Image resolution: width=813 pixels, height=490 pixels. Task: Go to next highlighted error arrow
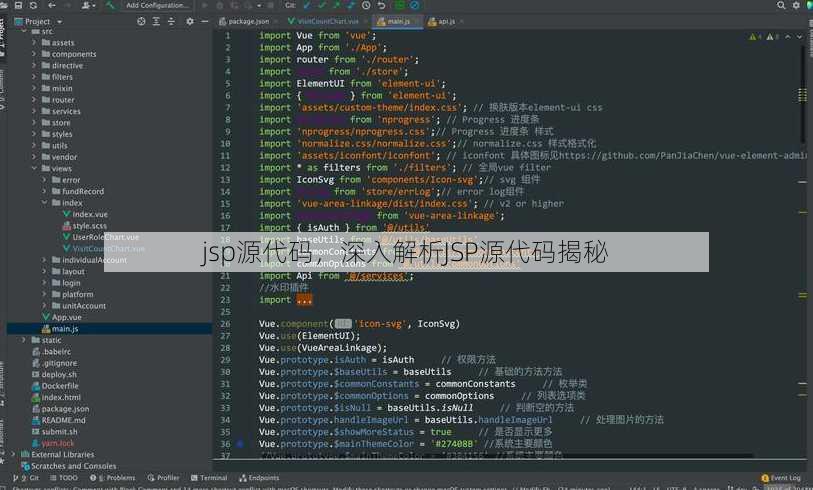(799, 37)
